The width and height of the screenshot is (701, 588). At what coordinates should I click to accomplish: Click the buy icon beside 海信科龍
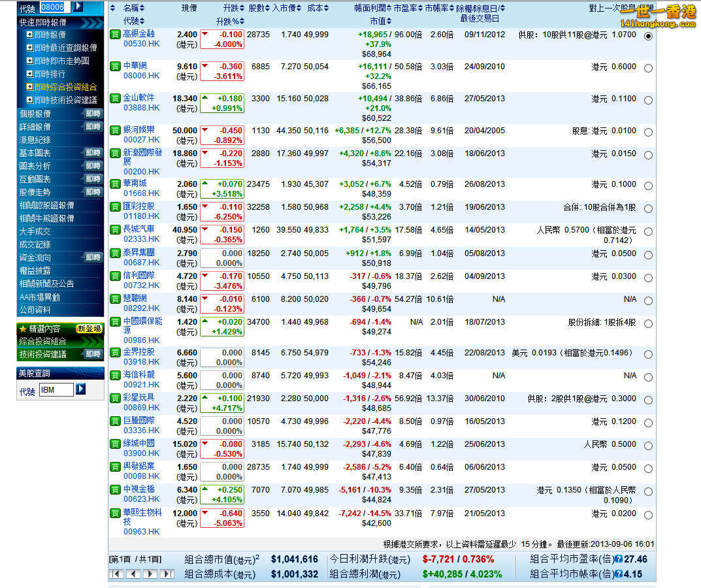[x=116, y=375]
